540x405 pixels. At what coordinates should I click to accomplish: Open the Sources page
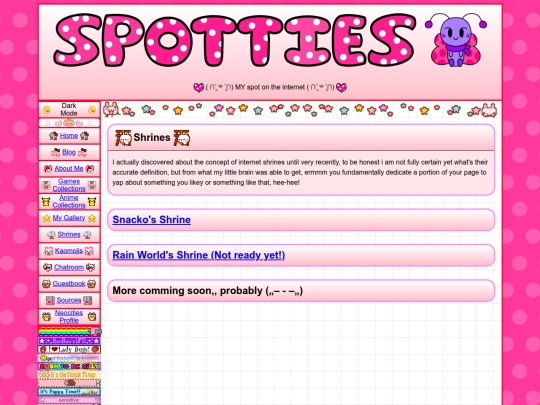[69, 300]
